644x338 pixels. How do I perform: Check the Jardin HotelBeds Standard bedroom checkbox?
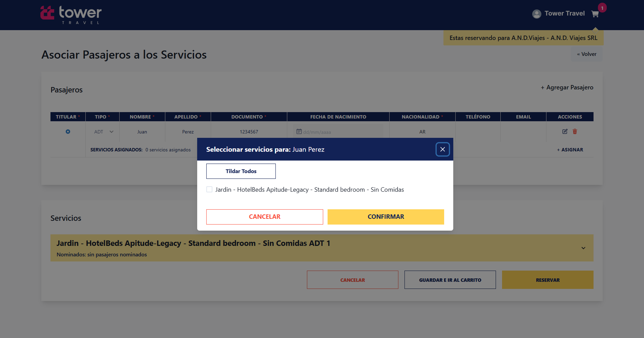209,189
